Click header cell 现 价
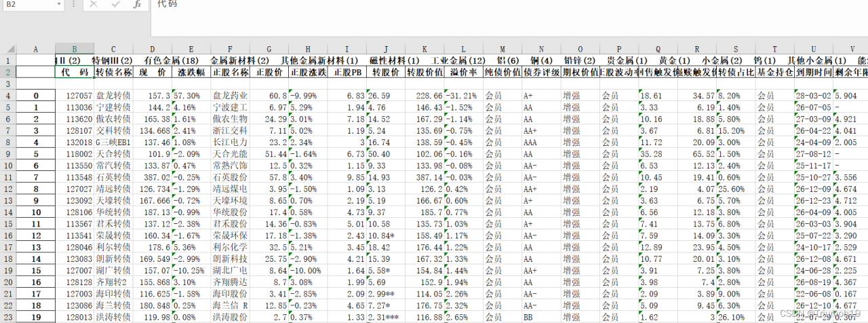This screenshot has height=323, width=868. 153,72
